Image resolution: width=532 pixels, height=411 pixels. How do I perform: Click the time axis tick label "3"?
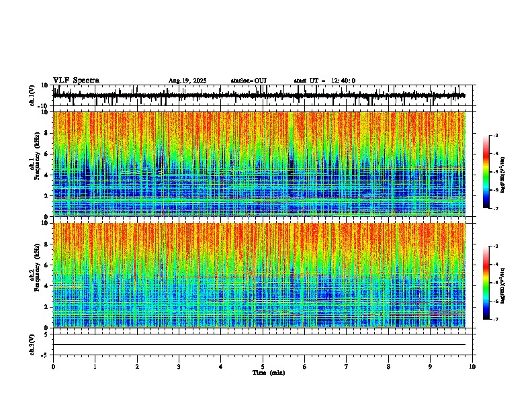[x=179, y=367]
